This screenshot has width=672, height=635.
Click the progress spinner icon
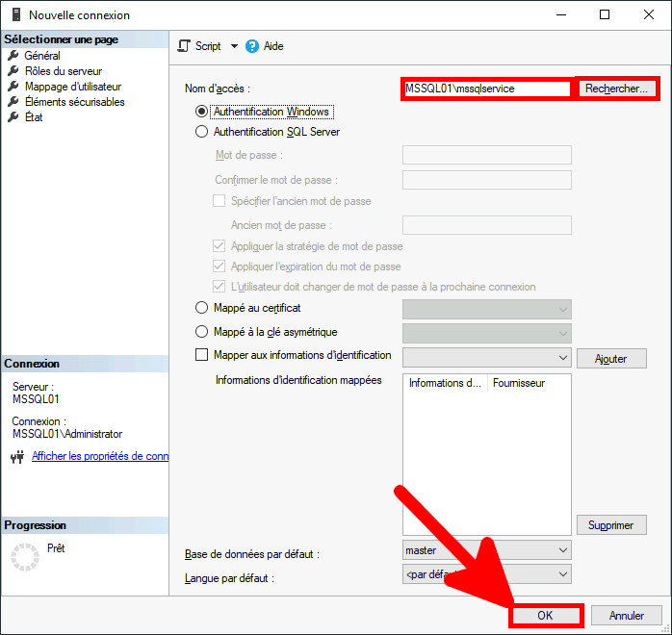click(x=25, y=557)
